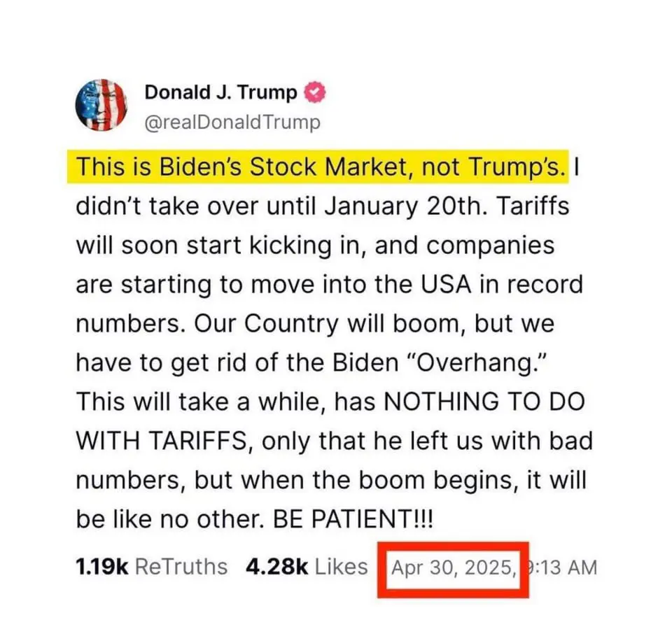This screenshot has height=643, width=672.
Task: View the 4.28k Likes count
Action: click(277, 567)
